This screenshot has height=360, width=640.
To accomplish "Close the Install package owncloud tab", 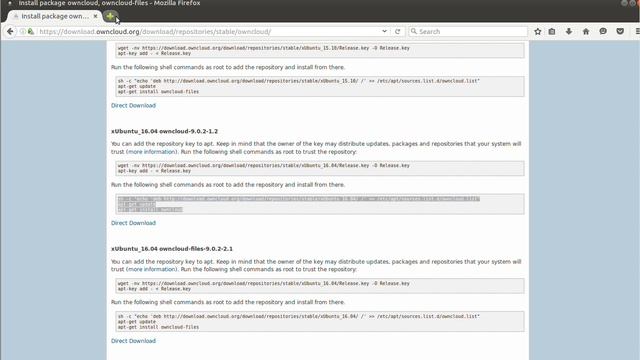I will [95, 16].
